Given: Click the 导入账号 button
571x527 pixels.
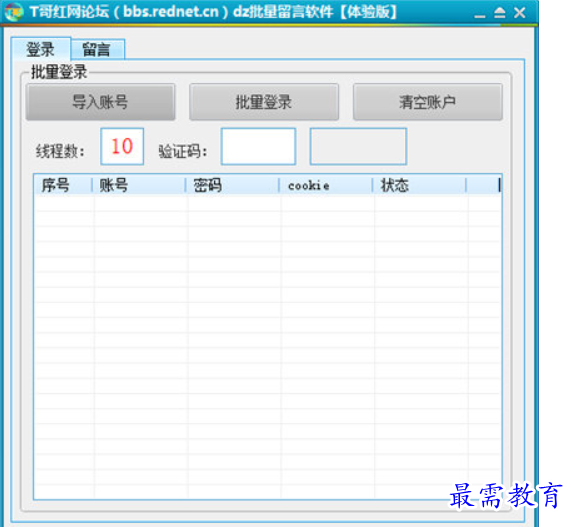Looking at the screenshot, I should (100, 102).
